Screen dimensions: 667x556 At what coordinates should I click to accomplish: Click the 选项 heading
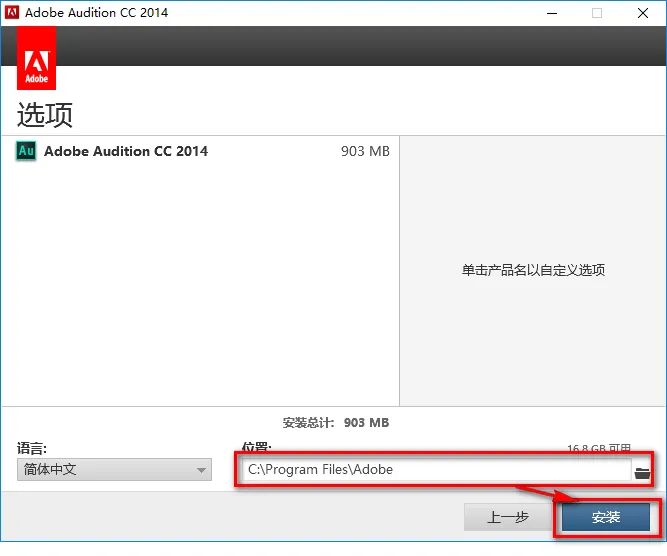[x=45, y=114]
